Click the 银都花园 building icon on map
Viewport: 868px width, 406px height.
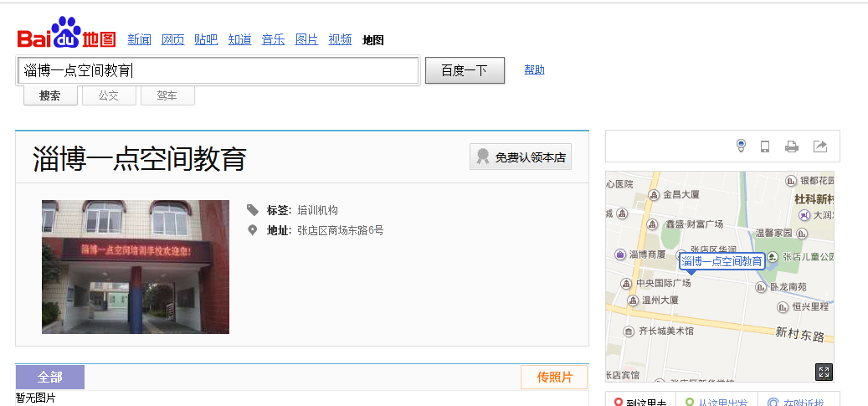coord(792,181)
